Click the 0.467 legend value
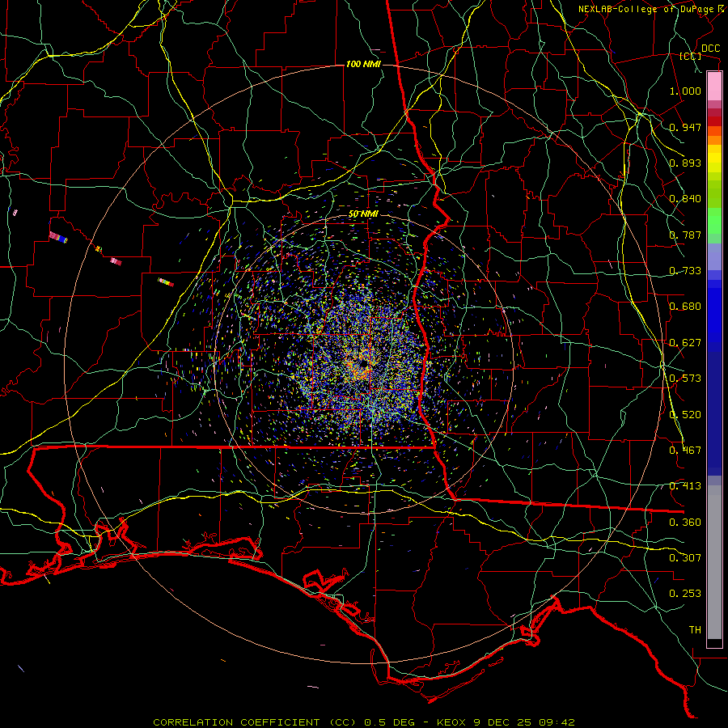Viewport: 728px width, 728px height. [685, 451]
